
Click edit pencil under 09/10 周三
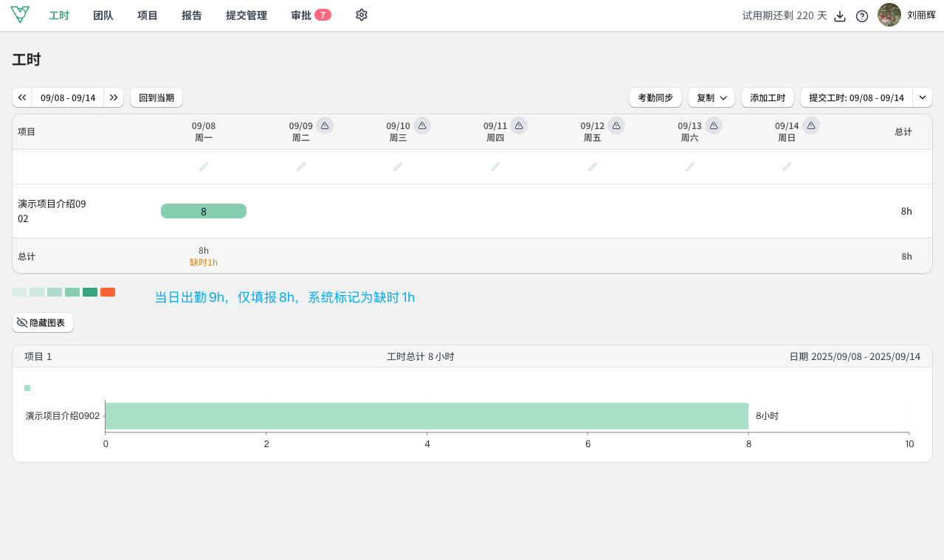tap(398, 167)
